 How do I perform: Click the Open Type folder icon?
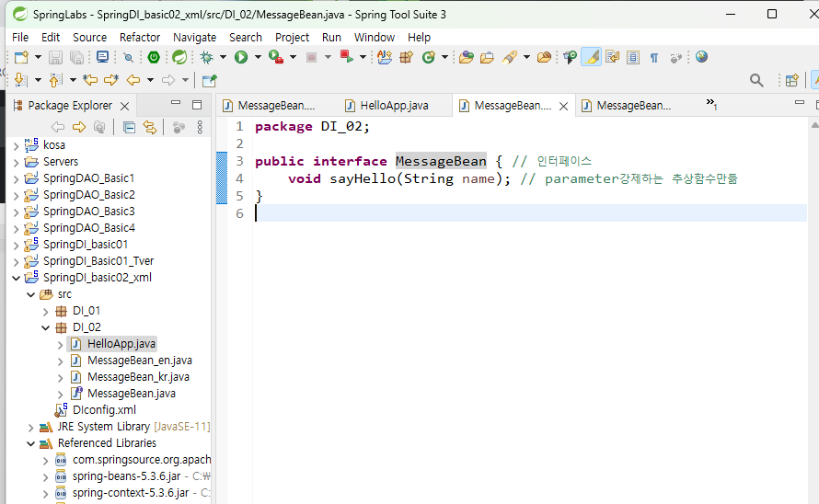(x=466, y=57)
